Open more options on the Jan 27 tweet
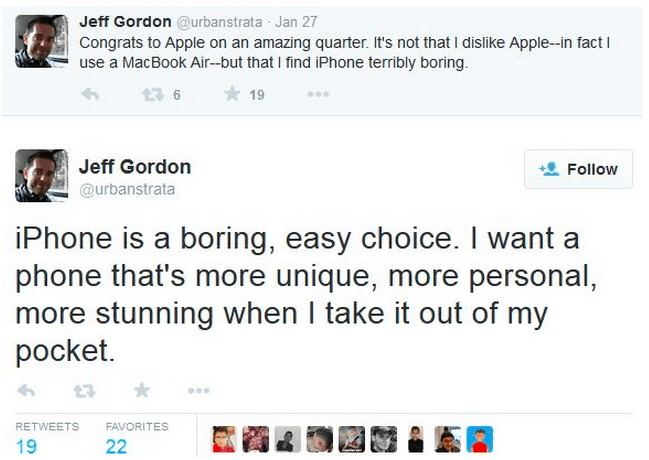The image size is (649, 460). [318, 95]
